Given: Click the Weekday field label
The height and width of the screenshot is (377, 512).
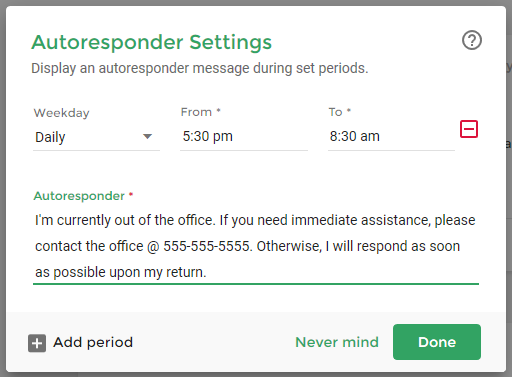Looking at the screenshot, I should 61,113.
